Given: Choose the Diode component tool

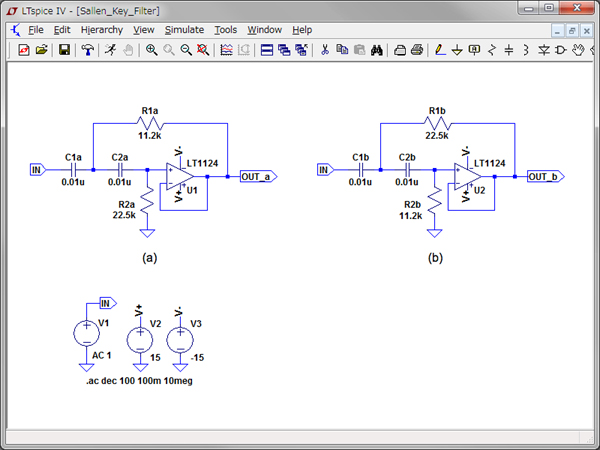Looking at the screenshot, I should pos(543,49).
